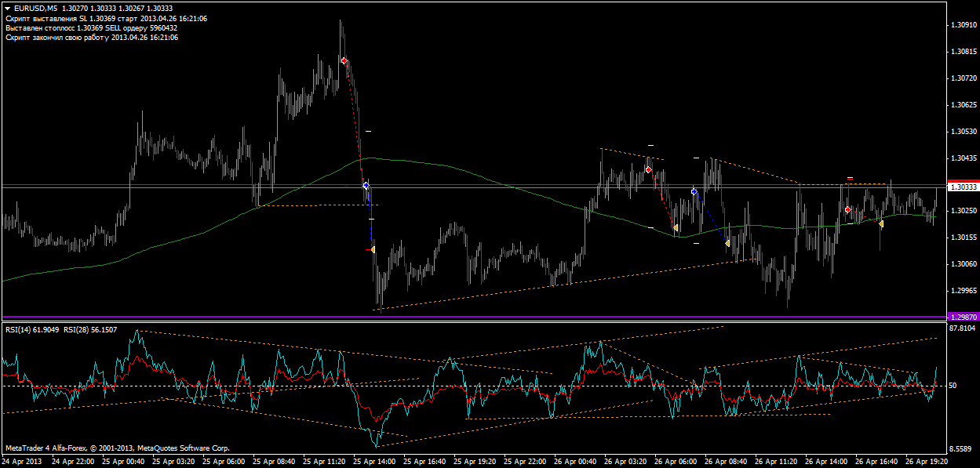This screenshot has height=468, width=980.
Task: Select the blue arrow marker near 26 Apr 06:00
Action: (x=694, y=191)
